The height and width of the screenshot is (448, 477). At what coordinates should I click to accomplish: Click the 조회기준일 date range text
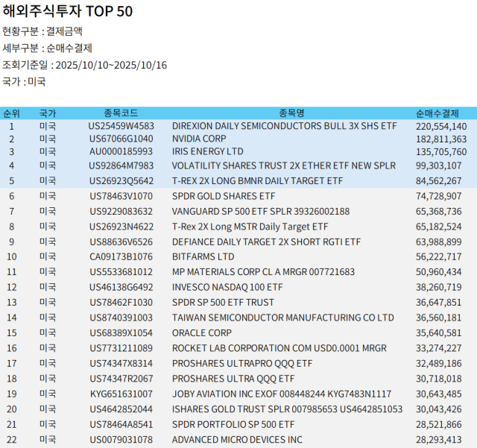(x=84, y=65)
